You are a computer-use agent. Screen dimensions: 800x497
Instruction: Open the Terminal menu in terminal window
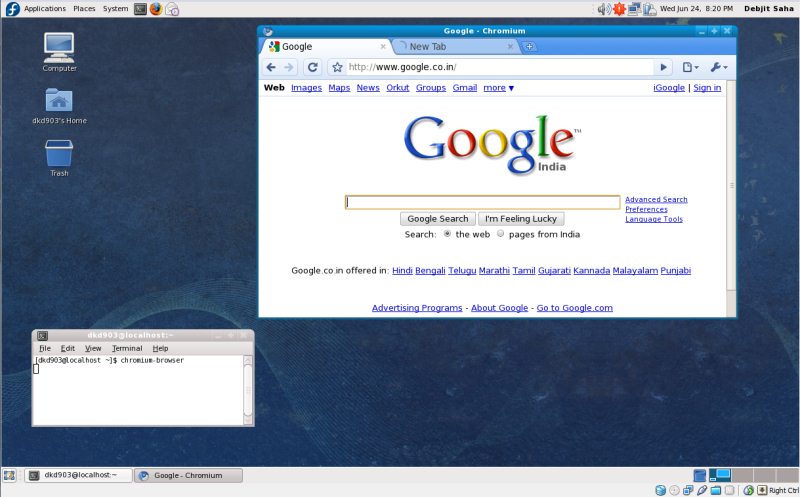coord(126,348)
